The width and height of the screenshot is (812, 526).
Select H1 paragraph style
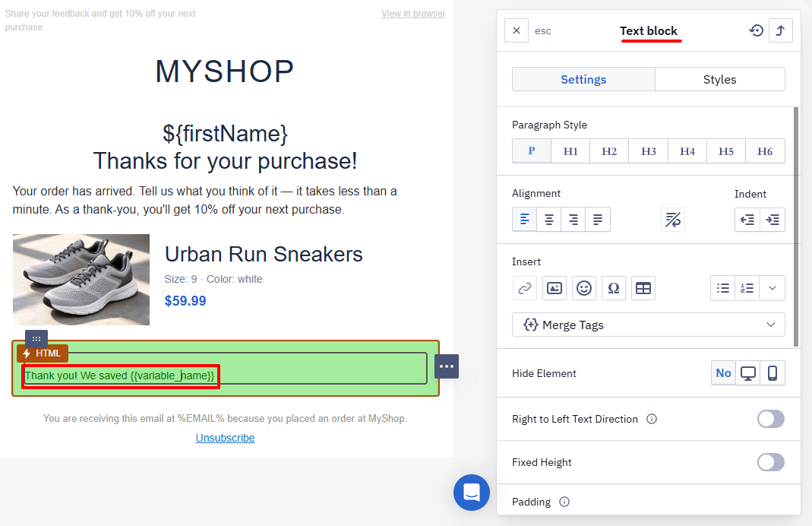click(570, 151)
